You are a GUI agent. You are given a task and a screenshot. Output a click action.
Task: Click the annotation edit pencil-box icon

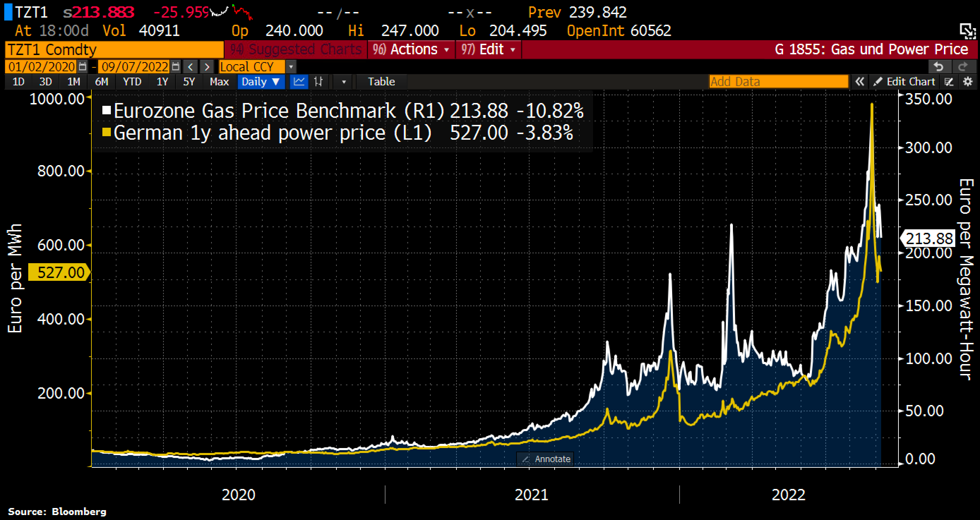click(x=949, y=82)
